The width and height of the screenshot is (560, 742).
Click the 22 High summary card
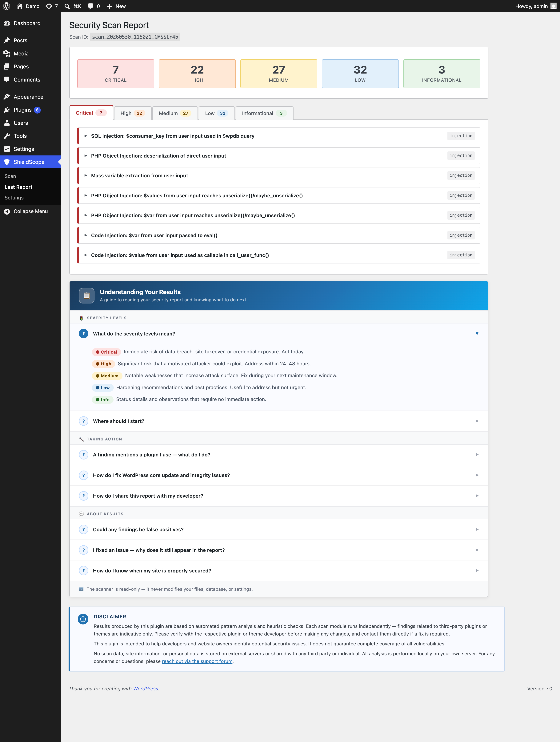[x=197, y=74]
